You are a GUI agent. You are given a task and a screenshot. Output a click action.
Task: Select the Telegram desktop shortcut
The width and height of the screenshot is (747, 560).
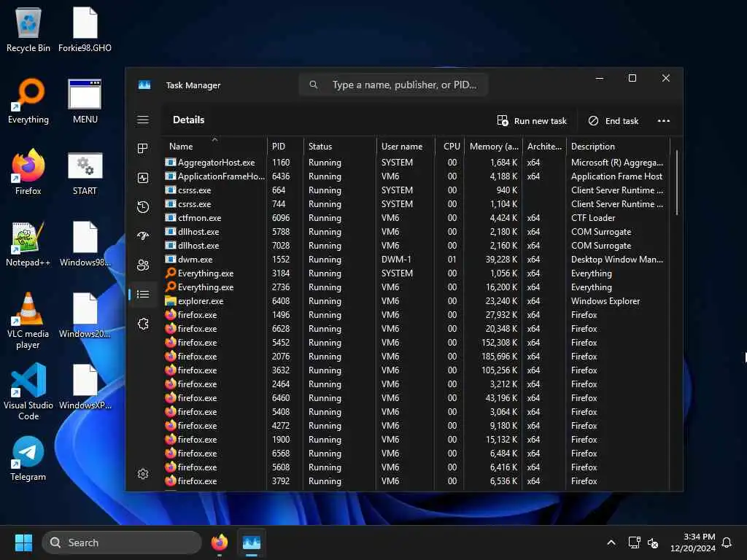[x=28, y=458]
